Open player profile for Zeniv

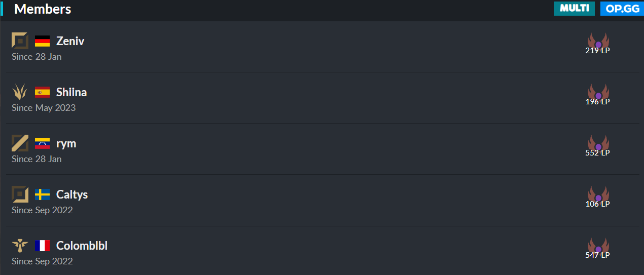tap(70, 41)
